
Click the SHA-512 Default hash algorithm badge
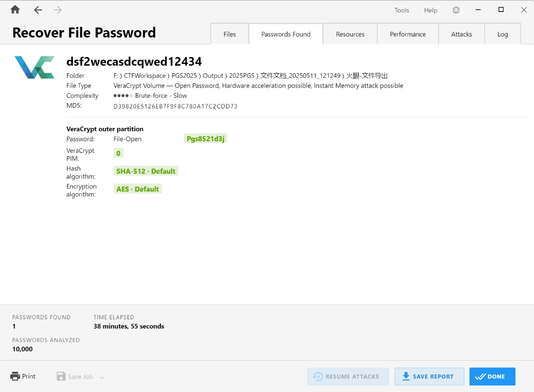pos(146,171)
